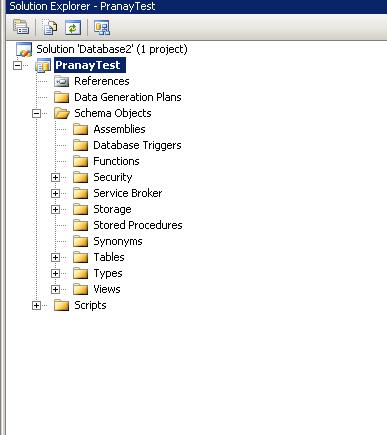This screenshot has height=435, width=387.
Task: Select the Views label
Action: click(x=107, y=289)
